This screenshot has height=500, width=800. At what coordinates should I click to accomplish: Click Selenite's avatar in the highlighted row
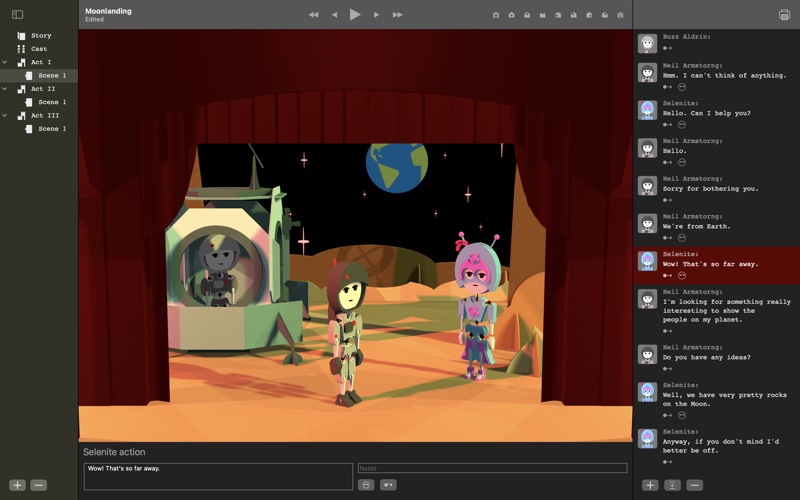click(x=647, y=261)
